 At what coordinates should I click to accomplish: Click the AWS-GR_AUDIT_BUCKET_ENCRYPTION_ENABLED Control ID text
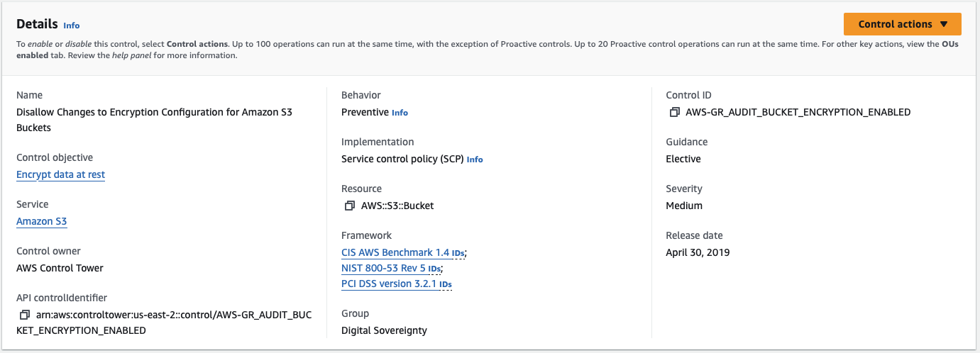point(798,112)
